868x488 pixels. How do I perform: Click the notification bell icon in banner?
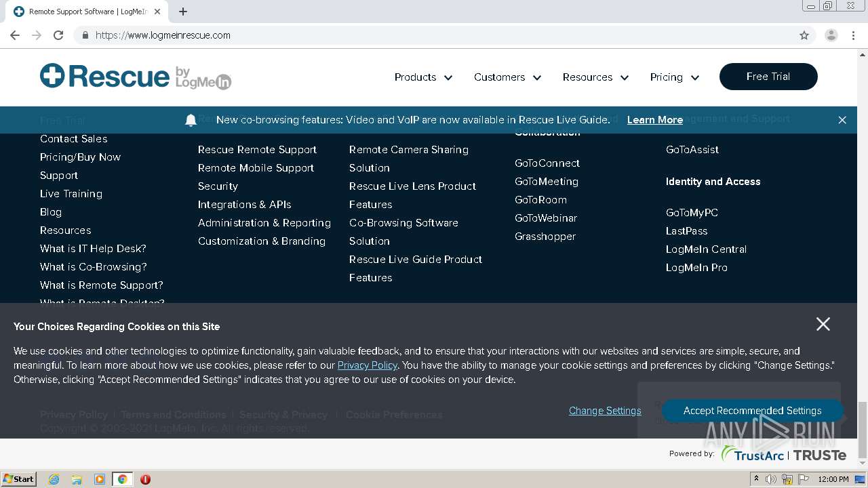coord(191,120)
